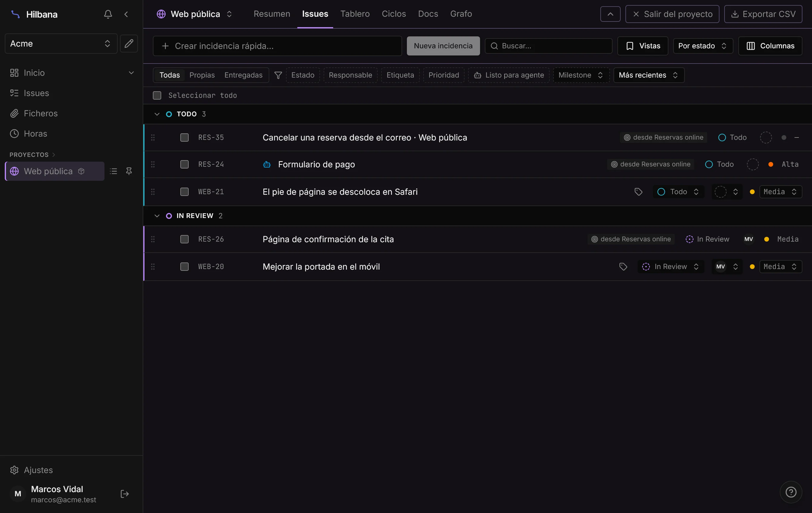Image resolution: width=812 pixels, height=513 pixels.
Task: Open the notifications bell
Action: pyautogui.click(x=108, y=14)
